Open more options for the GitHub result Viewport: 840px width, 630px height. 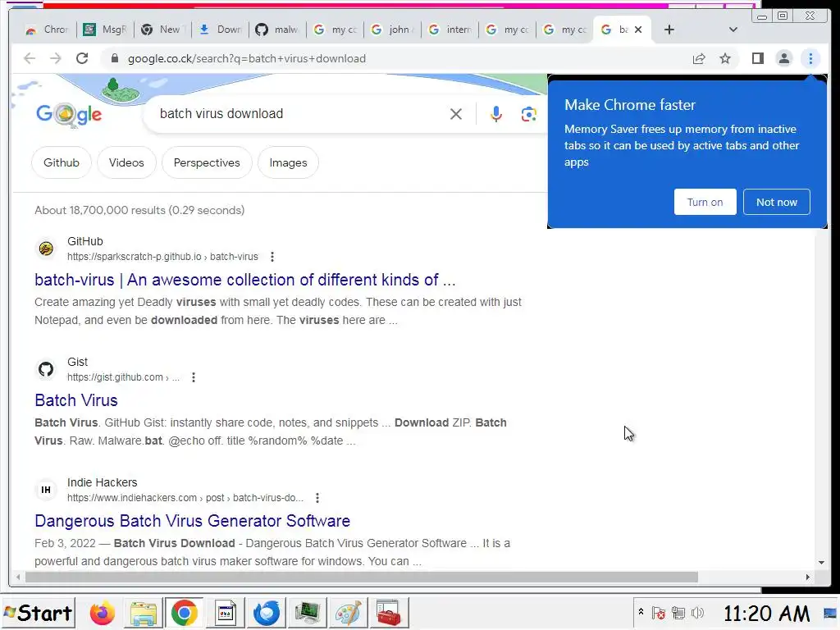coord(272,257)
